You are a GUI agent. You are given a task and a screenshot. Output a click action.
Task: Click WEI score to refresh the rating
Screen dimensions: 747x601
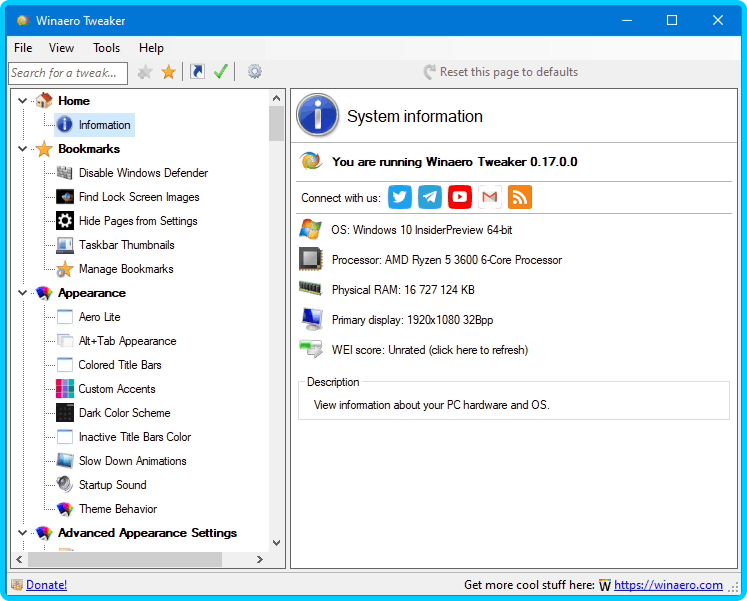tap(429, 350)
